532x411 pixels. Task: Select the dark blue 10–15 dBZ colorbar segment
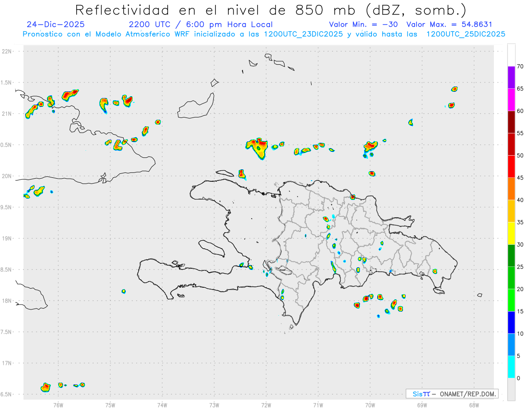(x=511, y=322)
